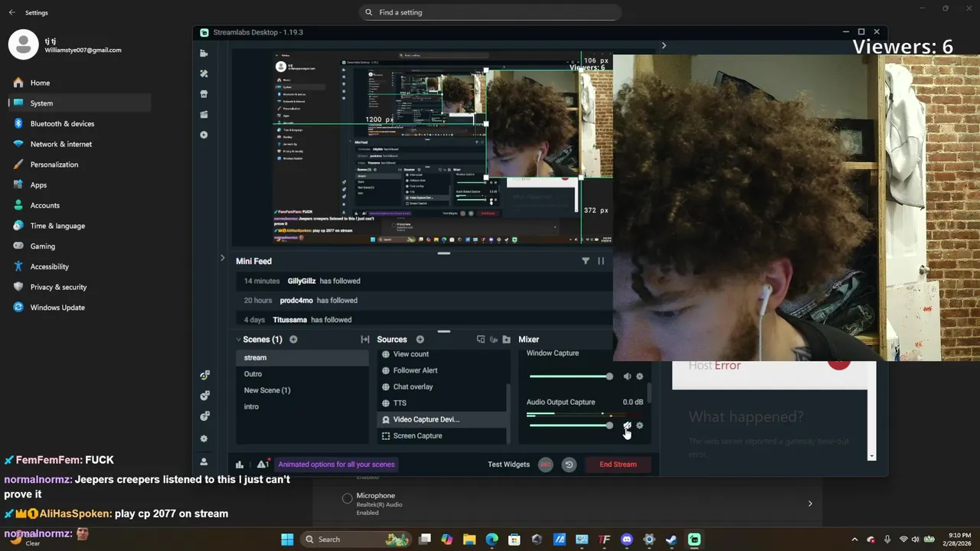The image size is (980, 551).
Task: Open the Highlighter clapperboard icon in sidebar
Action: click(x=204, y=115)
